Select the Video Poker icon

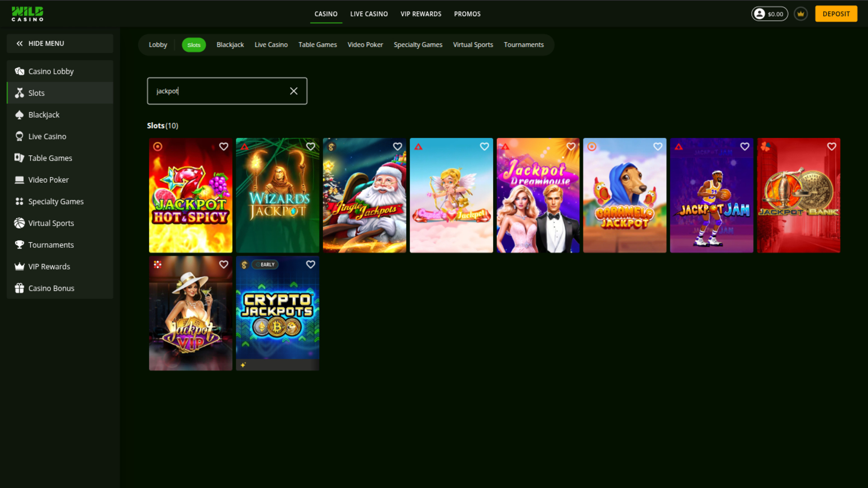[19, 179]
